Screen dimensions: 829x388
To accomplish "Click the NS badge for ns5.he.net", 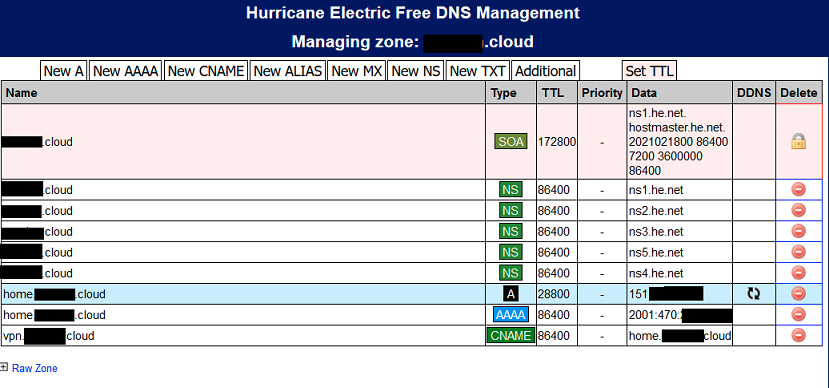I will point(511,252).
